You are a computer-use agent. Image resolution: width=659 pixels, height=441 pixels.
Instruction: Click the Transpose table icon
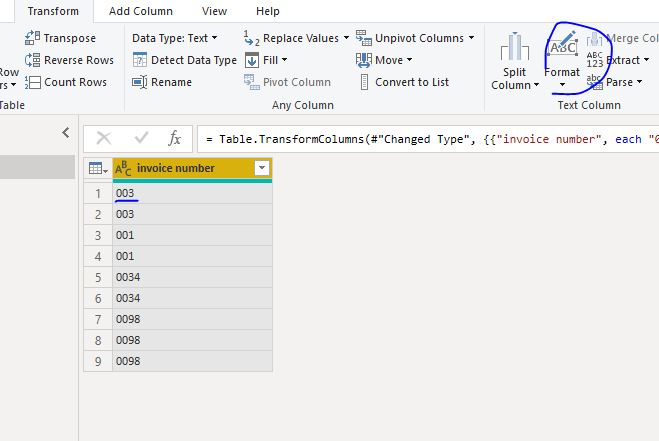[x=32, y=38]
